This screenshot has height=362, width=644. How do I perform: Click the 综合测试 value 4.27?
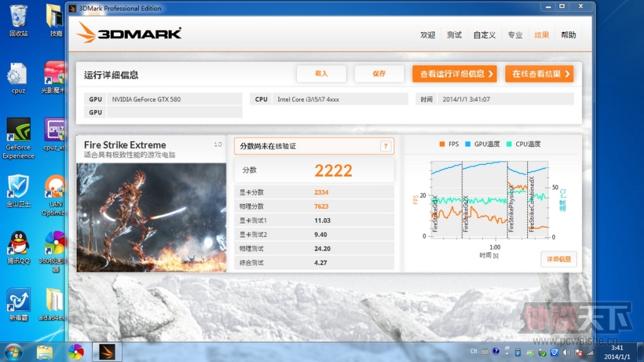coord(321,263)
